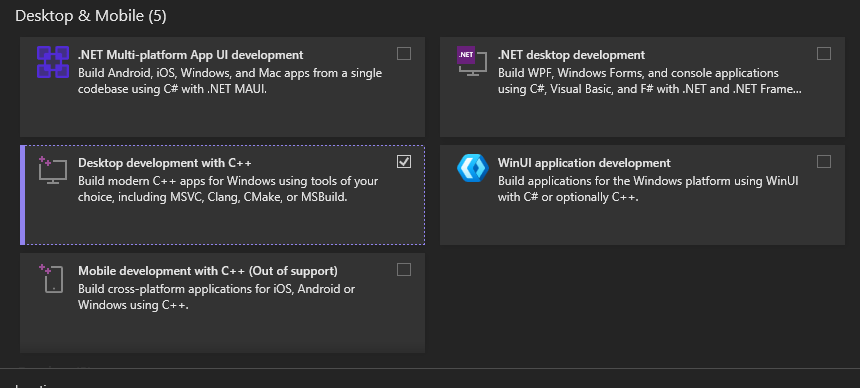Select the '.NET Multi-platform App UI development' title
Screen dimensions: 860x388
coord(191,55)
